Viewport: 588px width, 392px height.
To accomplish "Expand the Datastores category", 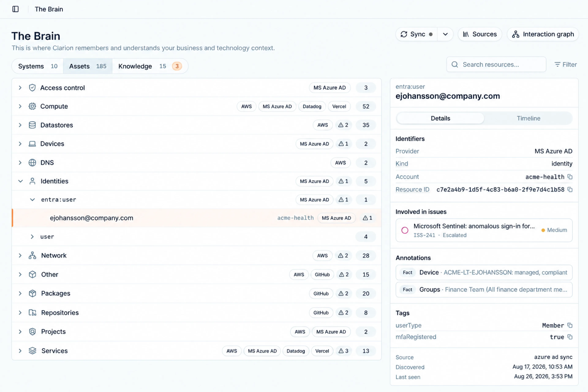I will pyautogui.click(x=20, y=125).
